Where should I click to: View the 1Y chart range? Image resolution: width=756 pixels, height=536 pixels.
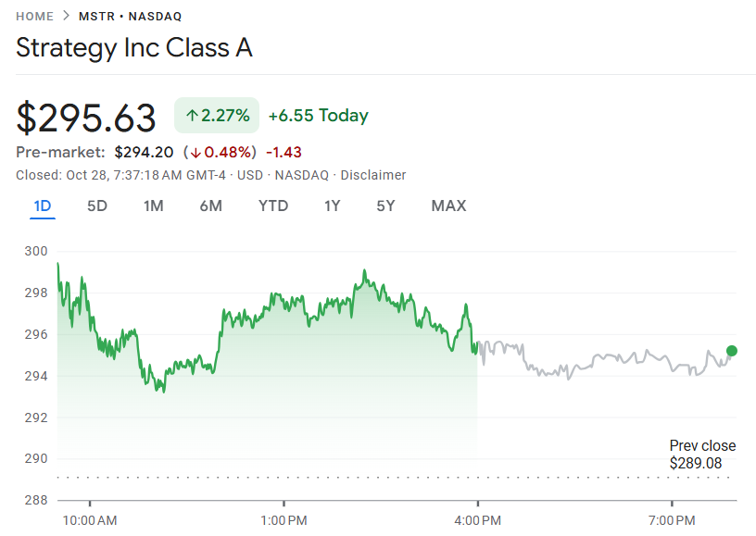(x=332, y=206)
